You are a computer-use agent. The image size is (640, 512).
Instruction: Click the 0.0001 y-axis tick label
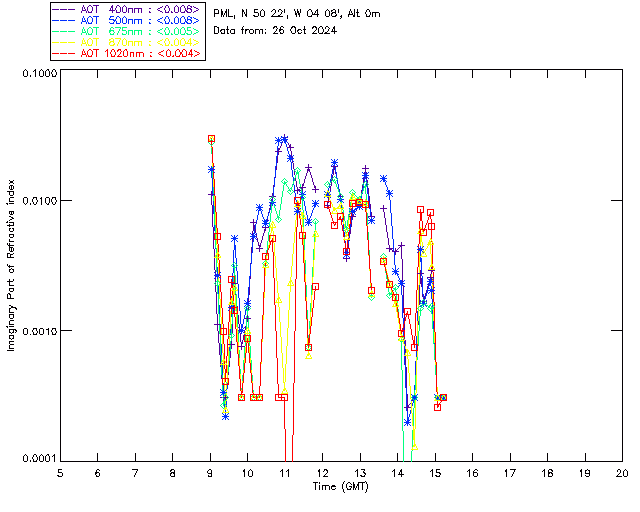pyautogui.click(x=39, y=459)
